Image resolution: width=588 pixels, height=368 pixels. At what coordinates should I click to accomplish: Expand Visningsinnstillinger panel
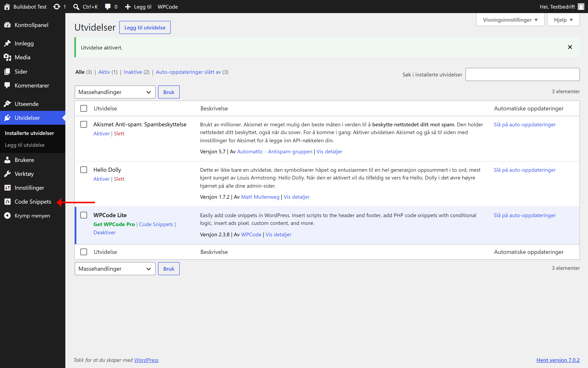click(510, 20)
